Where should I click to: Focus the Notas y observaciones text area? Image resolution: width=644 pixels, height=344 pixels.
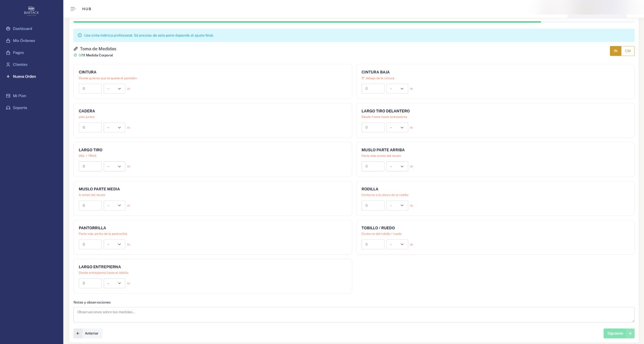354,314
